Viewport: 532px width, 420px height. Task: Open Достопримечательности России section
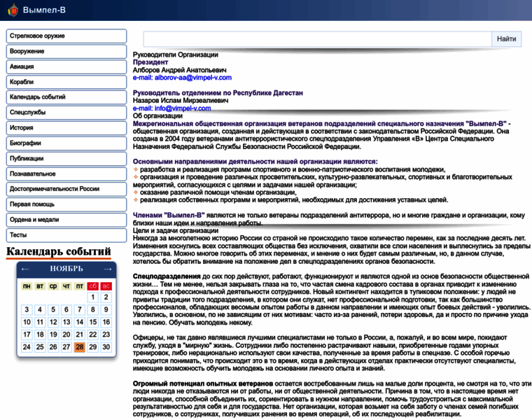66,189
